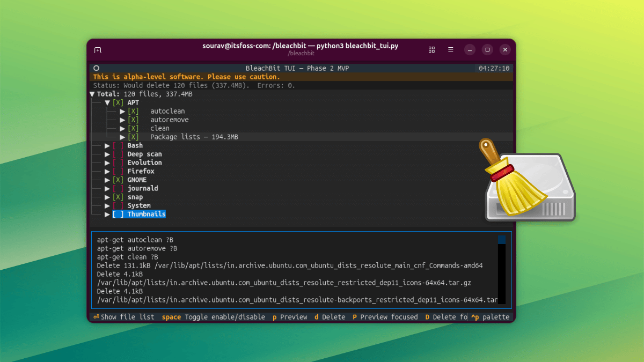Expand the Deep scan node arrow
This screenshot has width=644, height=362.
pos(107,154)
